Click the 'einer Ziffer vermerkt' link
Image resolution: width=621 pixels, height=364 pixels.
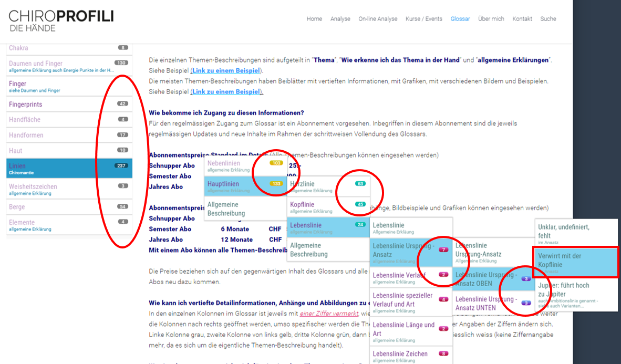pyautogui.click(x=329, y=314)
